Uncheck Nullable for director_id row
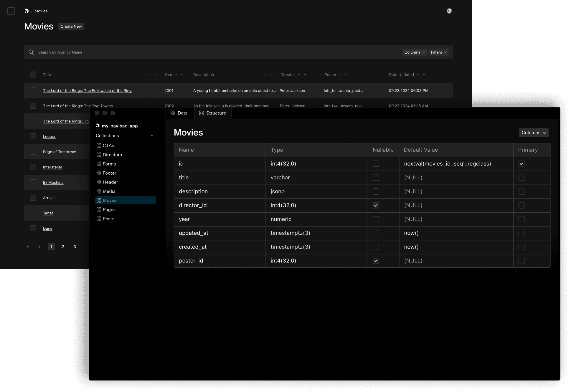Image resolution: width=571 pixels, height=392 pixels. pos(376,205)
